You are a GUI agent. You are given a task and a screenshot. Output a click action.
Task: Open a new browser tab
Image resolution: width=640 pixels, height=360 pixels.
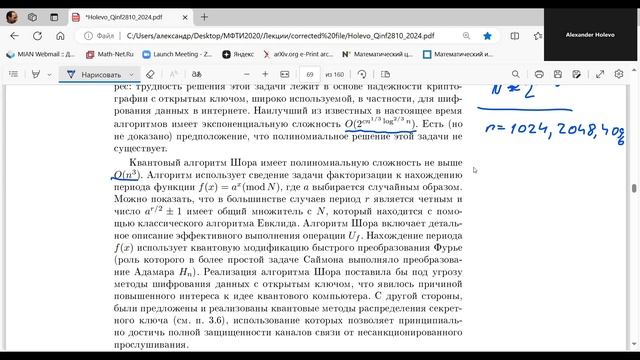(204, 17)
